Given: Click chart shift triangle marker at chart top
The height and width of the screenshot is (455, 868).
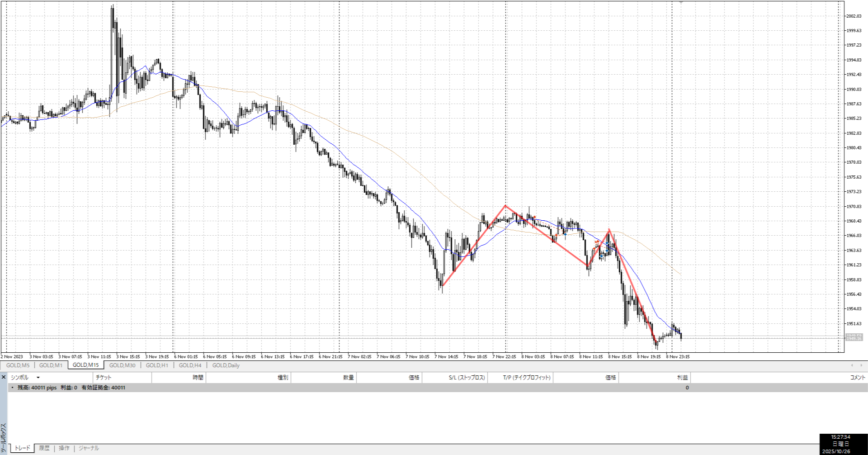Looking at the screenshot, I should 681,3.
